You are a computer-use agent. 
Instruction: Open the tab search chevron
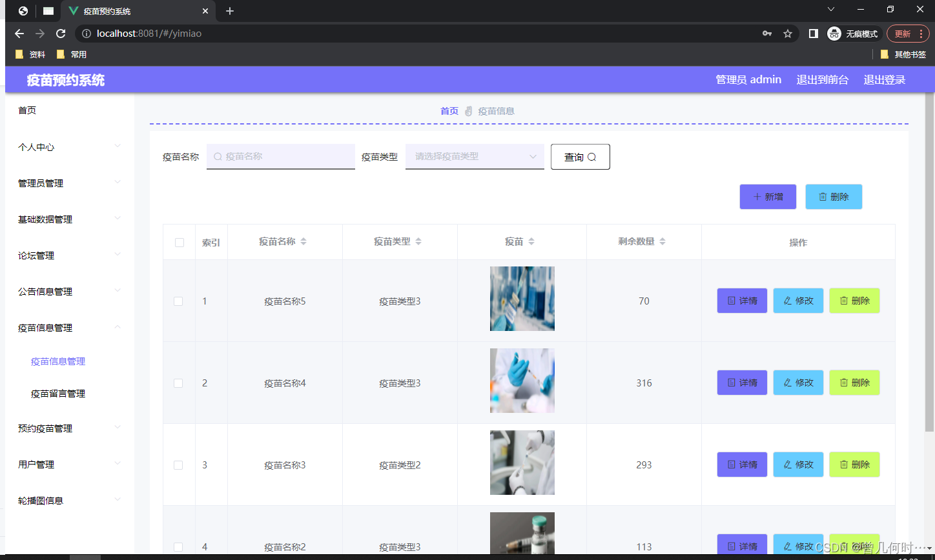click(831, 9)
